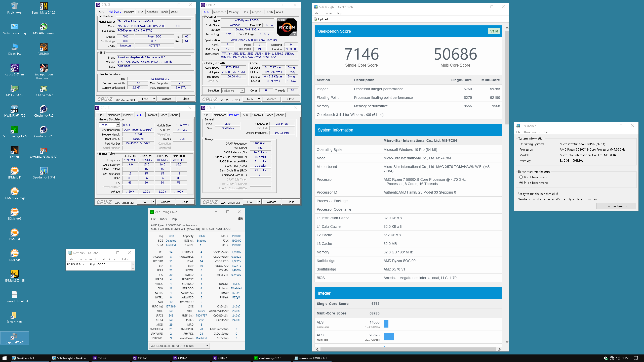Open SPD tab in CPU tab CPU-Z window
The height and width of the screenshot is (362, 644).
(245, 12)
